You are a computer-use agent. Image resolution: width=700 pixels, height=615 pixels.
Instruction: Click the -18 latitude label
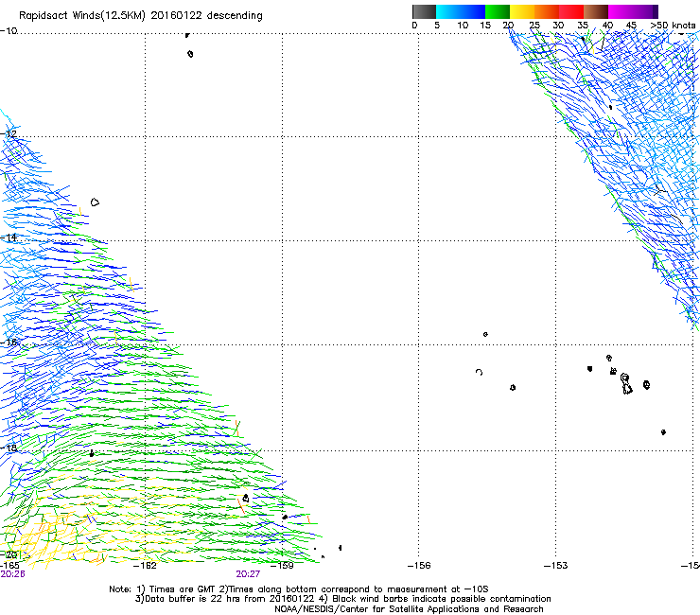[9, 448]
